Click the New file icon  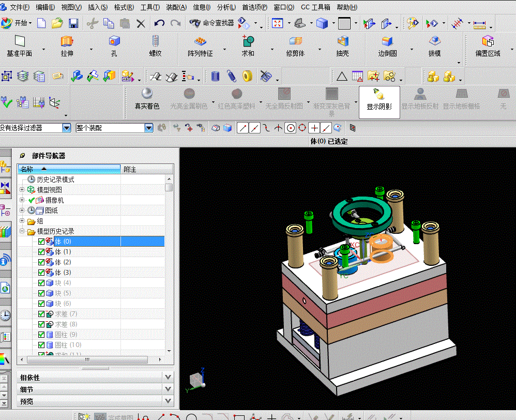tap(41, 23)
